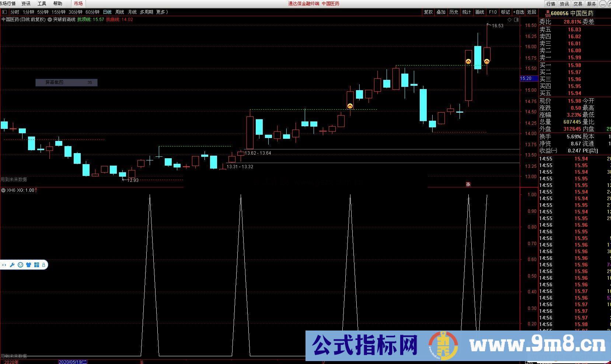
Task: Click the smiley emoji icon
Action: 20,265
